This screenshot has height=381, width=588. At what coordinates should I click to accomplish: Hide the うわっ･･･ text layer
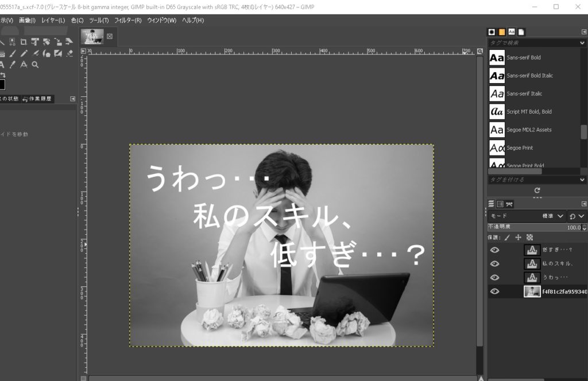tap(494, 278)
